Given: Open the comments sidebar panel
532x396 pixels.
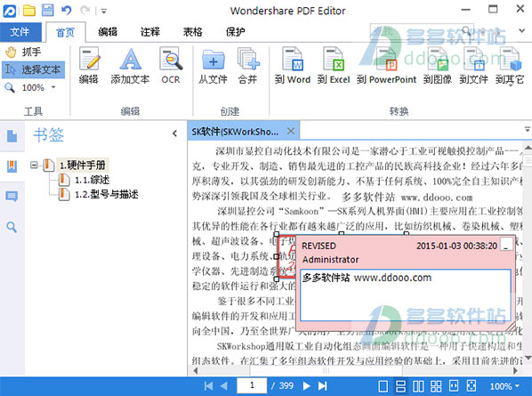Looking at the screenshot, I should click(x=12, y=196).
